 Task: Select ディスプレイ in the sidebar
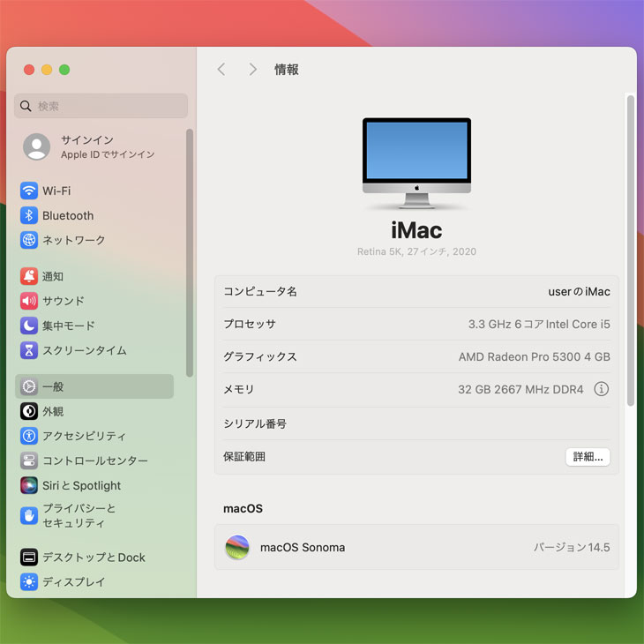(94, 582)
